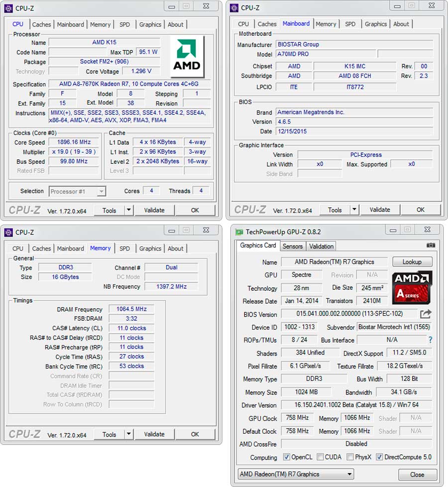The width and height of the screenshot is (448, 487).
Task: Click Validate in the Motherboard window
Action: click(x=380, y=210)
